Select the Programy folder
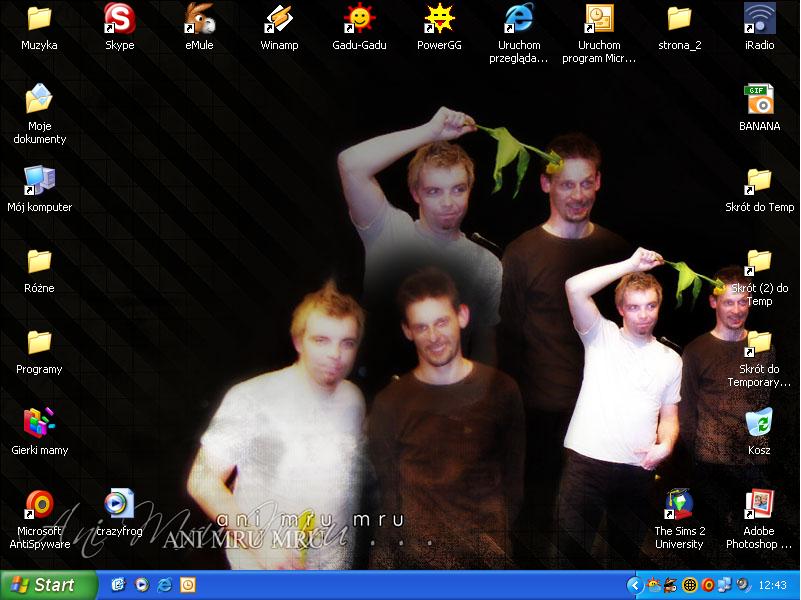The height and width of the screenshot is (600, 801). (39, 351)
